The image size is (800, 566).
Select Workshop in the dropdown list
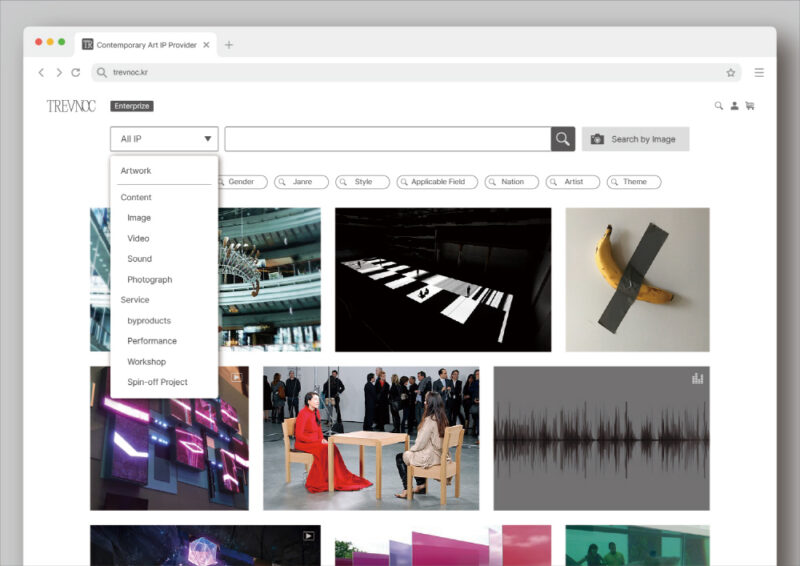pos(146,361)
